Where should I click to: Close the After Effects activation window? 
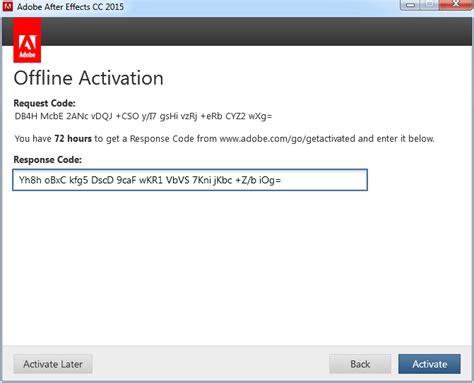tap(456, 5)
